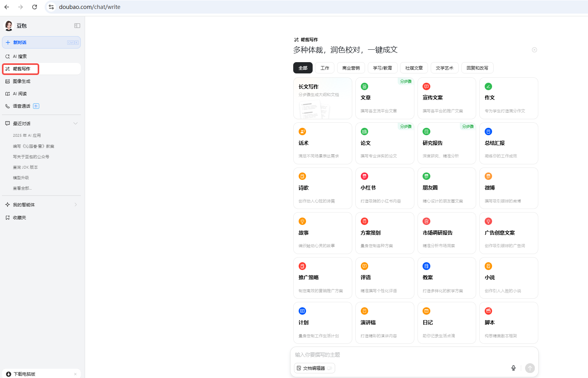Click the red 广告创意文案 card icon
The height and width of the screenshot is (378, 588).
(x=489, y=221)
